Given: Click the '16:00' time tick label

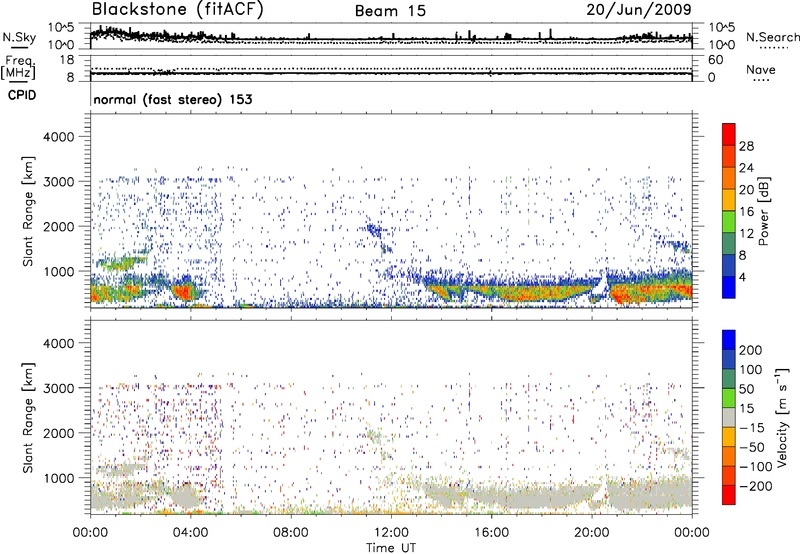Looking at the screenshot, I should tap(491, 533).
